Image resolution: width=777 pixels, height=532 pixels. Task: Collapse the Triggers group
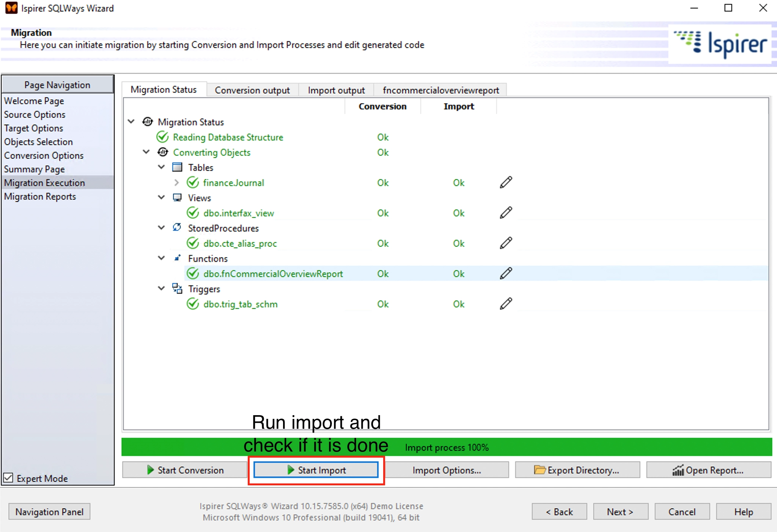[162, 288]
